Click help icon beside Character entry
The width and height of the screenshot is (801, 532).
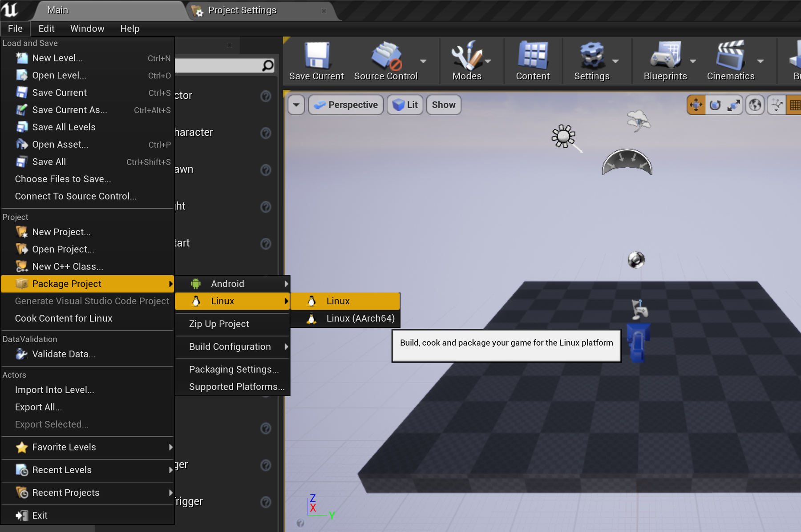(266, 133)
